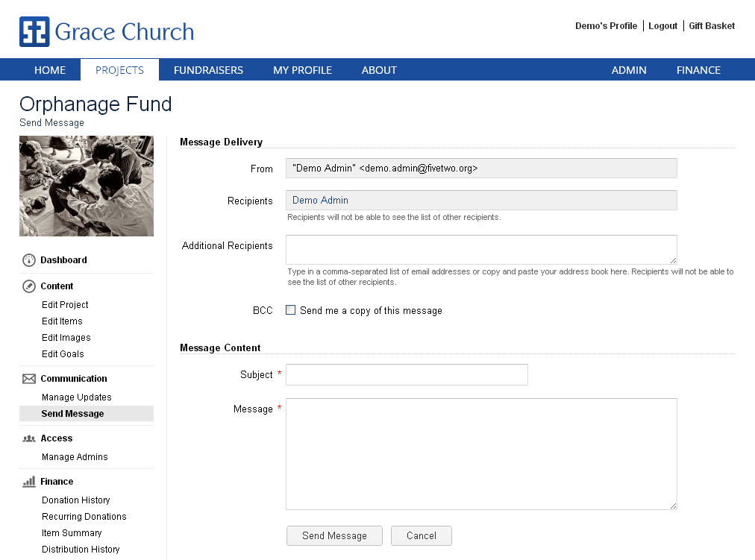
Task: Click the Orphanage Fund project photo
Action: [x=87, y=186]
